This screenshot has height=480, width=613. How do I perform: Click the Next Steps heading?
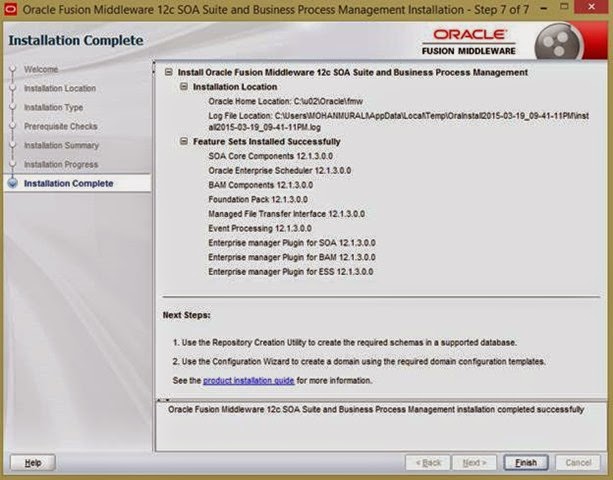coord(186,315)
